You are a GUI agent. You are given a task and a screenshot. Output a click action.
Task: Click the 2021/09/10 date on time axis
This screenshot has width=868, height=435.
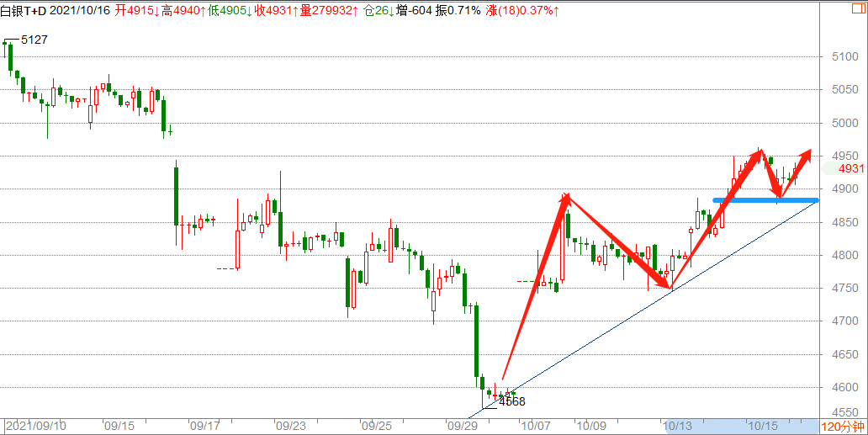[34, 427]
